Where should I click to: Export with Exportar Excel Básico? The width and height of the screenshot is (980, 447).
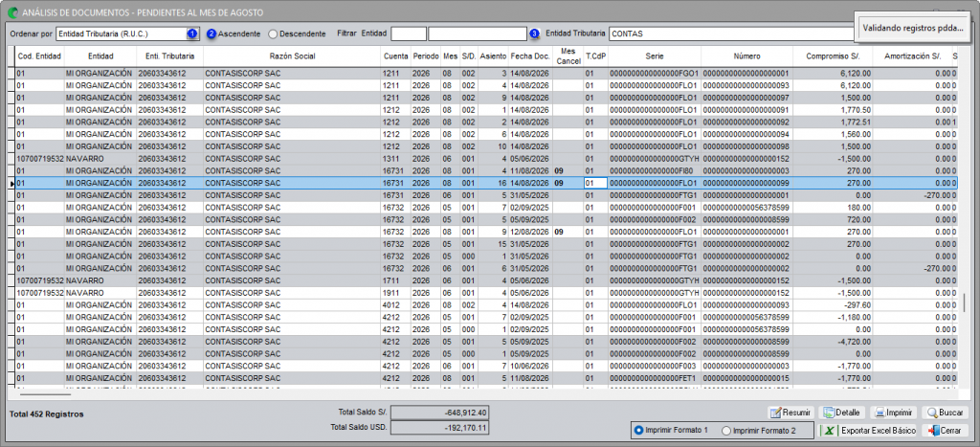coord(867,430)
